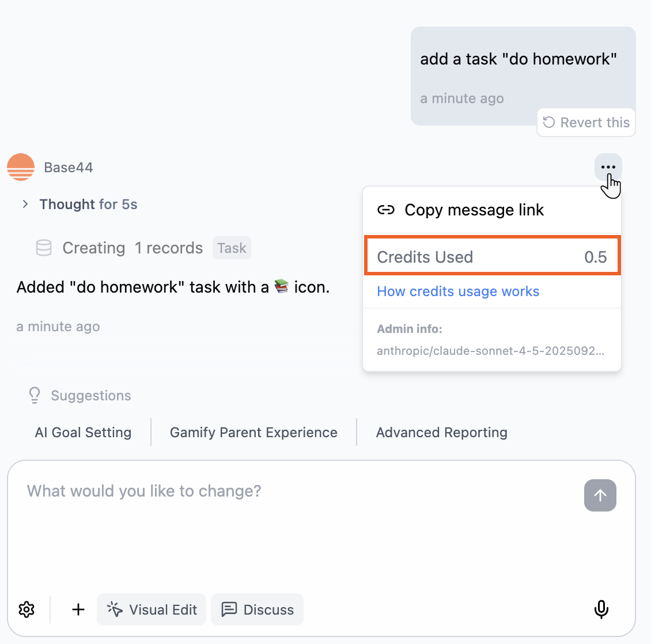This screenshot has height=644, width=651.
Task: Select the Gamify Parent Experience suggestion
Action: [253, 432]
